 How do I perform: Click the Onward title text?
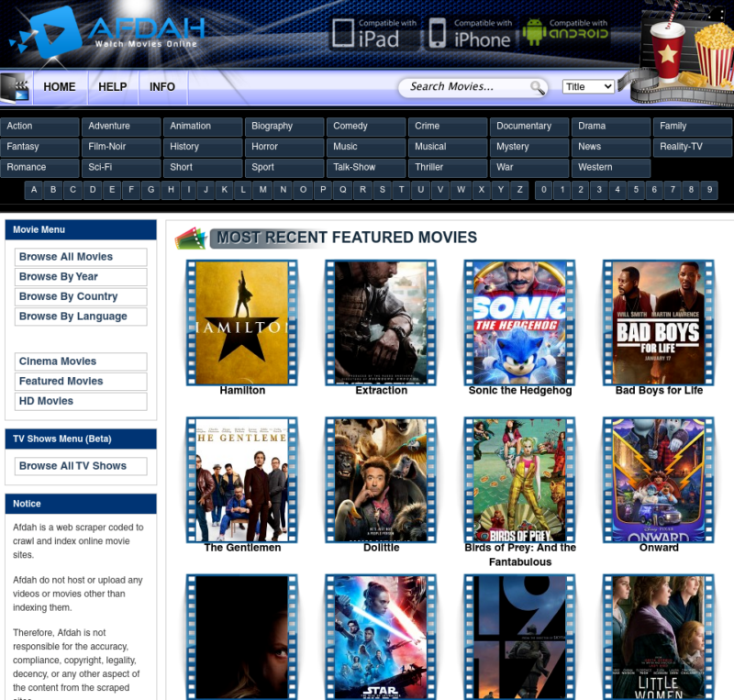[659, 548]
